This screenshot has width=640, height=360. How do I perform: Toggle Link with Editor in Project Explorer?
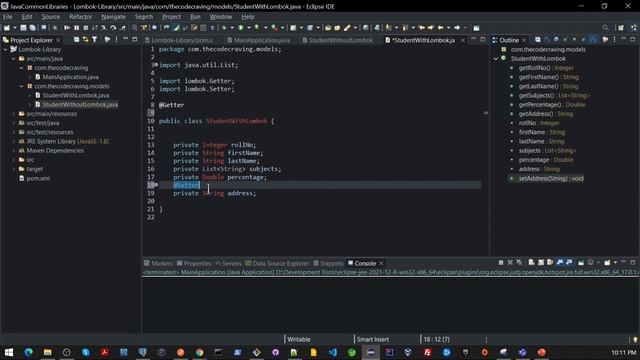(85, 40)
